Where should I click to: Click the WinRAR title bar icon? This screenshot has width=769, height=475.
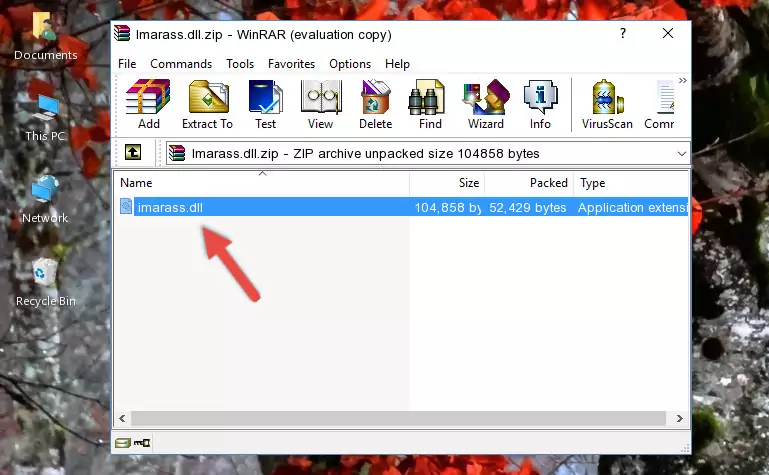(122, 33)
